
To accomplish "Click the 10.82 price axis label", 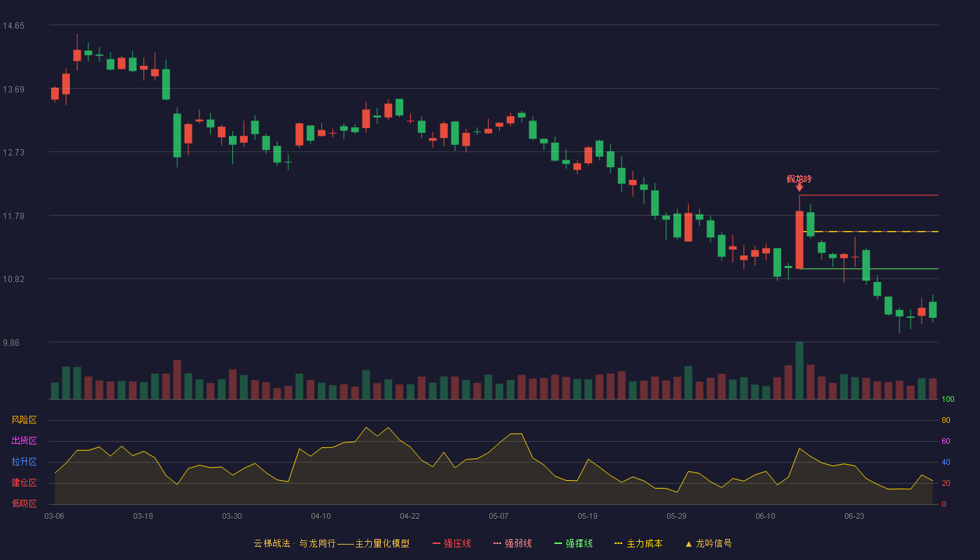I will [13, 279].
